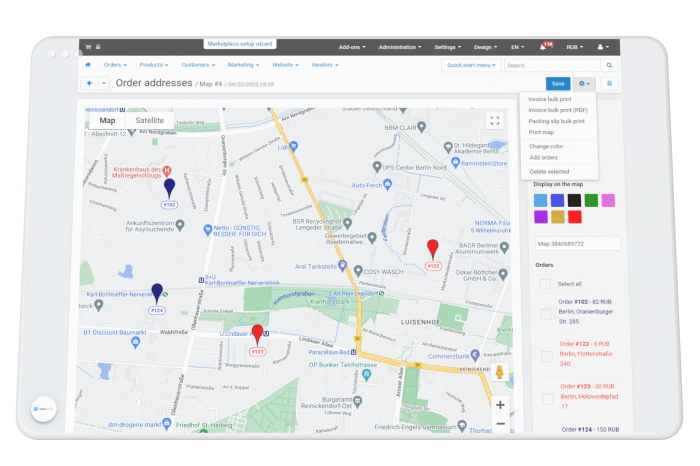Viewport: 700px width, 466px height.
Task: Open Marketplace setup wizard
Action: (x=240, y=44)
